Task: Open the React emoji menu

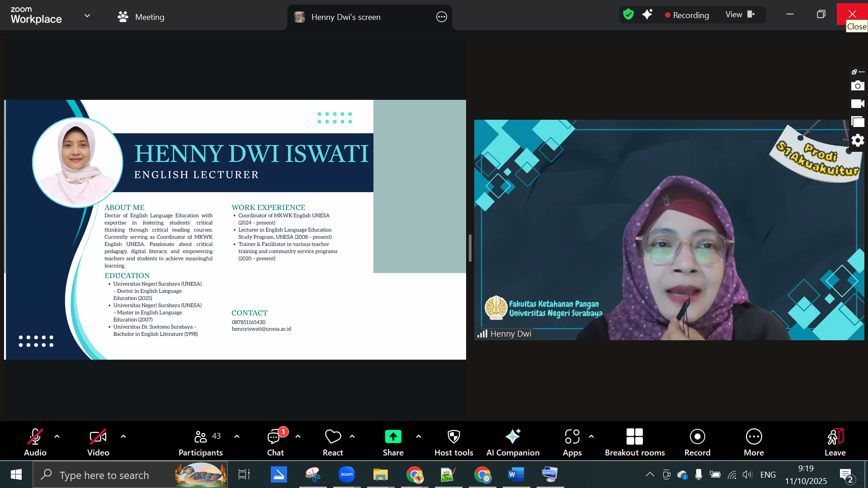Action: click(333, 442)
